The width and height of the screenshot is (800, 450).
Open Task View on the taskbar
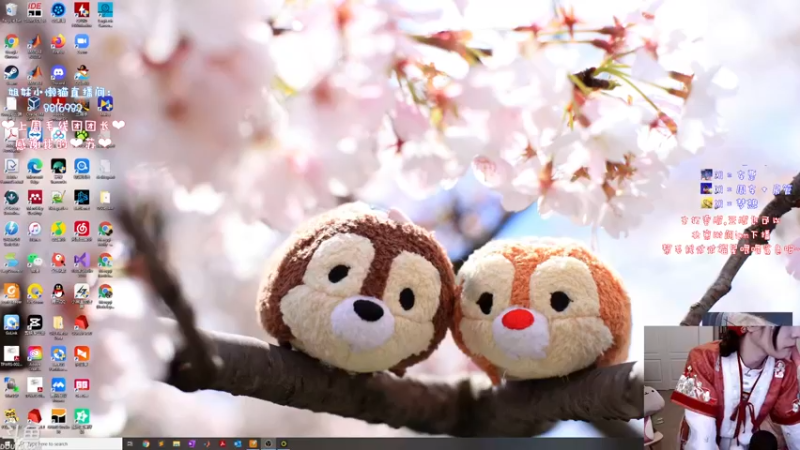pos(130,444)
